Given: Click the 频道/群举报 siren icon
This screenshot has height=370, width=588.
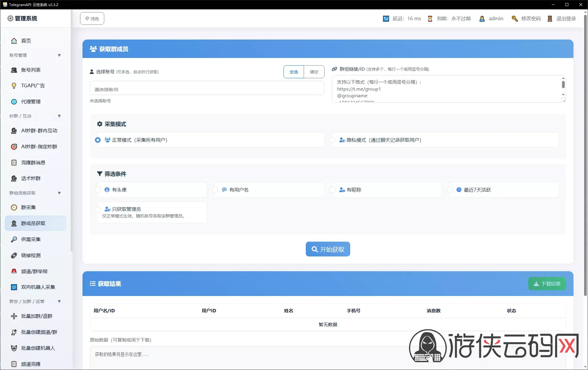Looking at the screenshot, I should click(14, 271).
